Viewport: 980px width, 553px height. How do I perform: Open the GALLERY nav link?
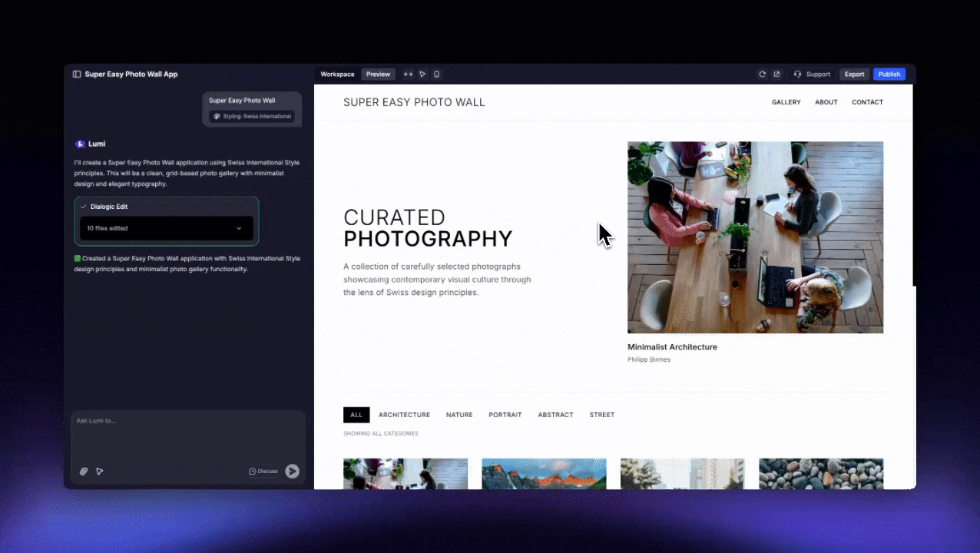click(x=786, y=102)
